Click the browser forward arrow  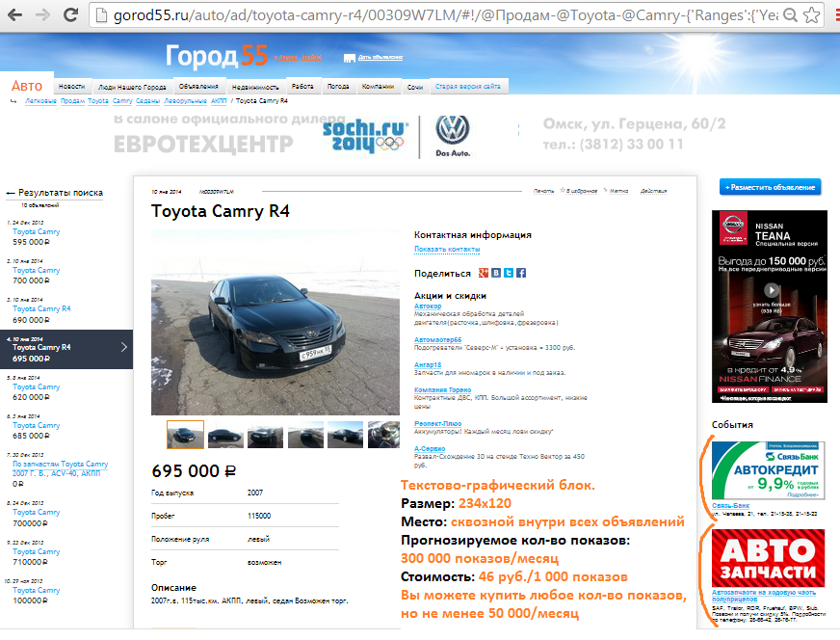(x=42, y=15)
